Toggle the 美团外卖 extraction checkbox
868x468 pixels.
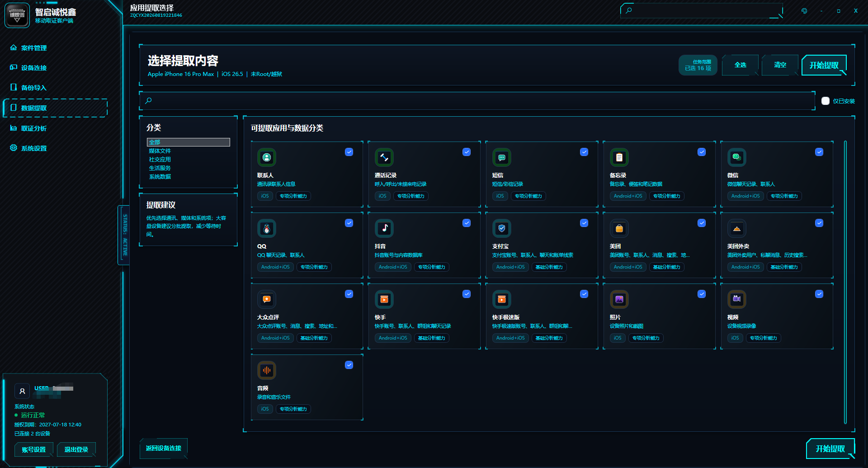click(819, 223)
